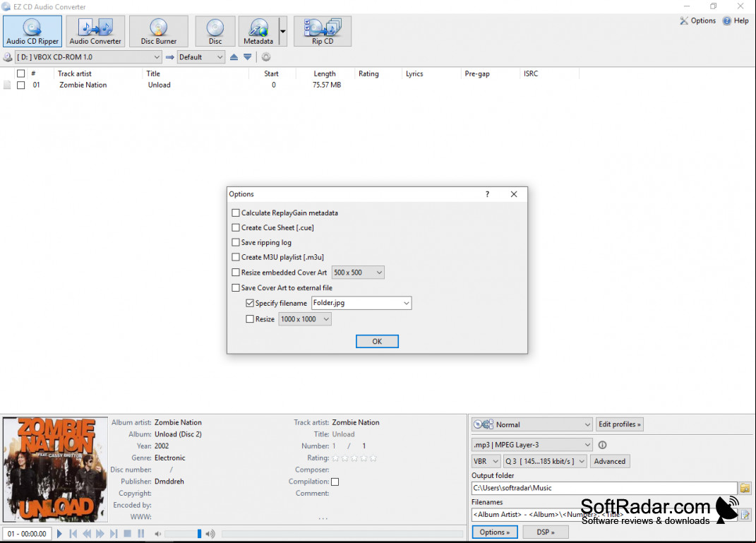Open the Q3 145...185 kbit/s quality dropdown
Screen dimensions: 756x543
click(546, 462)
